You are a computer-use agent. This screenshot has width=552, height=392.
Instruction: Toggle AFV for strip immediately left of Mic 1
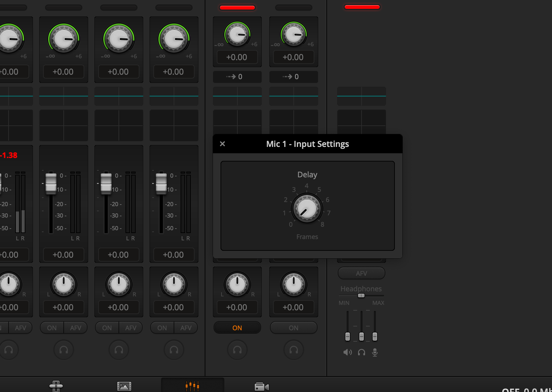pyautogui.click(x=186, y=328)
